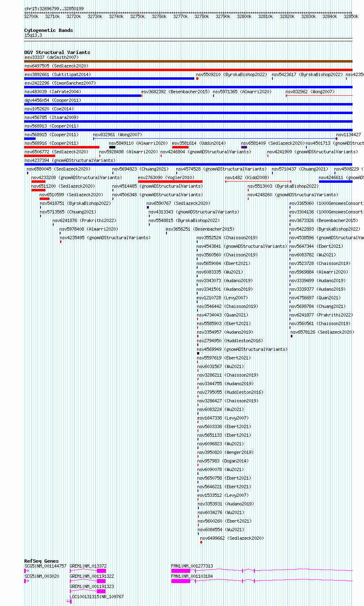The image size is (364, 606).
Task: Click nsv4233208 (gnomADStructuralVariants) label
Action: tap(76, 177)
